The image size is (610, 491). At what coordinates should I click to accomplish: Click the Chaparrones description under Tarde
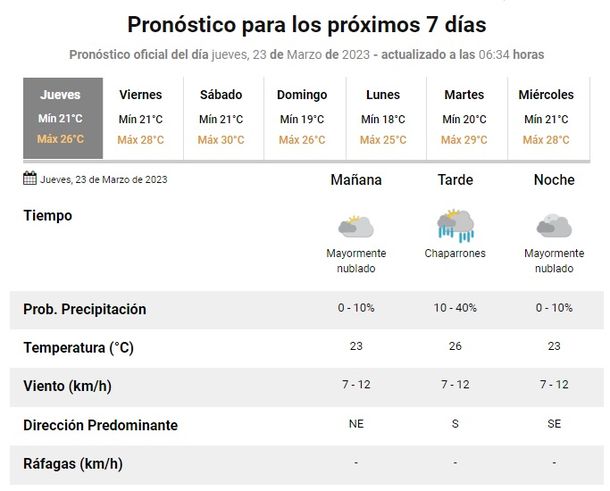[x=455, y=254]
